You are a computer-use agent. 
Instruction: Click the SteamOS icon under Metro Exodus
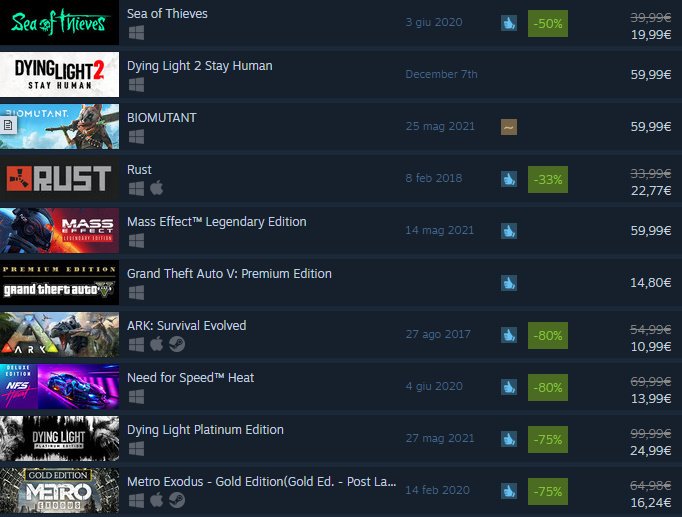[x=177, y=500]
